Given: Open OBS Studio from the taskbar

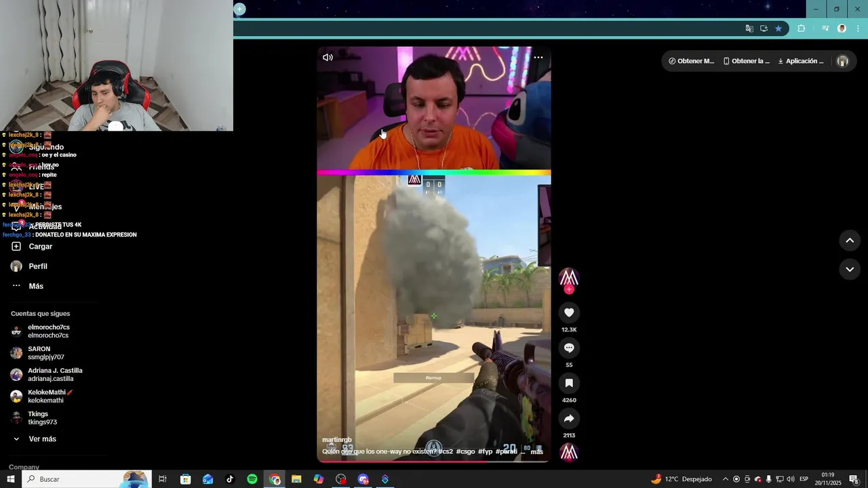Looking at the screenshot, I should 341,479.
